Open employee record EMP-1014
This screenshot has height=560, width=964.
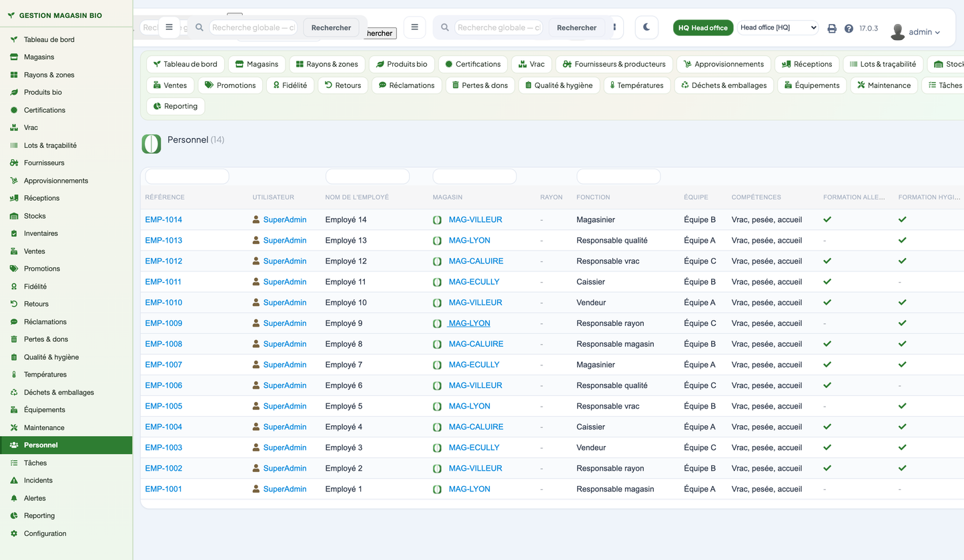click(163, 220)
